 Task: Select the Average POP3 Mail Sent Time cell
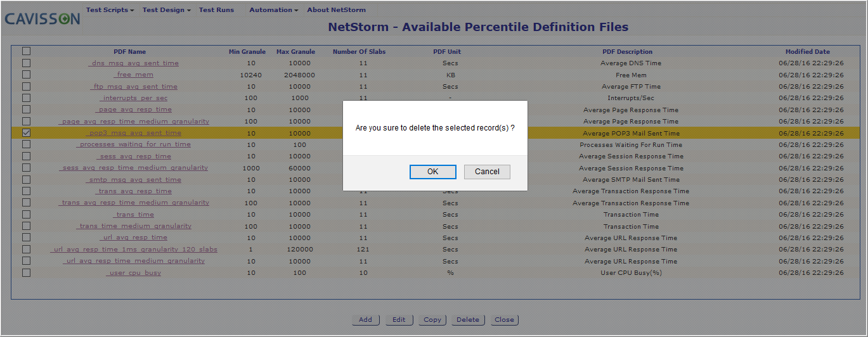pyautogui.click(x=631, y=134)
